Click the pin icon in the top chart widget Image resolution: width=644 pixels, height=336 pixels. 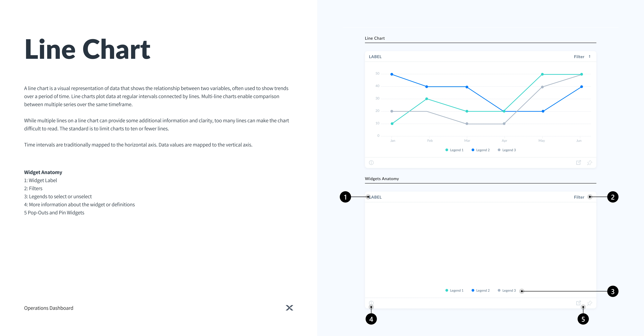pyautogui.click(x=590, y=163)
